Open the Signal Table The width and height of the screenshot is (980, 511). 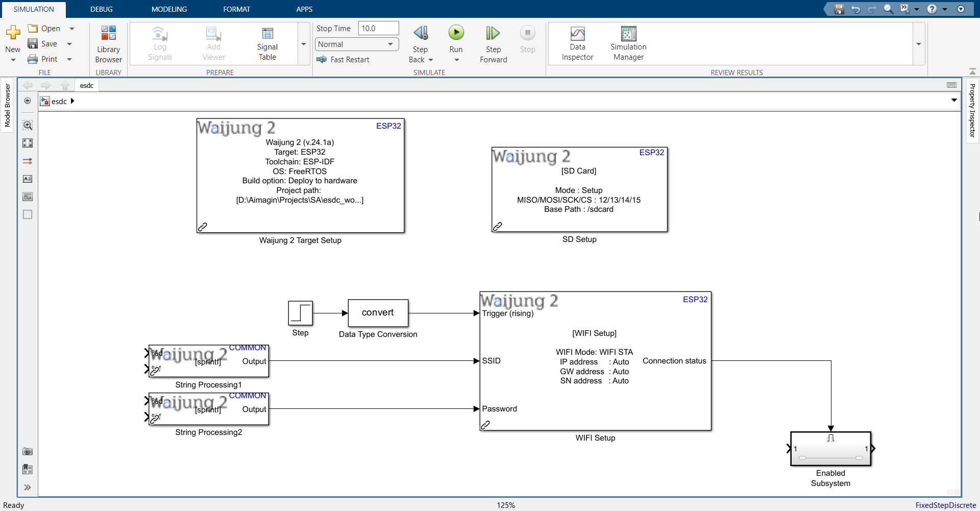[x=267, y=44]
